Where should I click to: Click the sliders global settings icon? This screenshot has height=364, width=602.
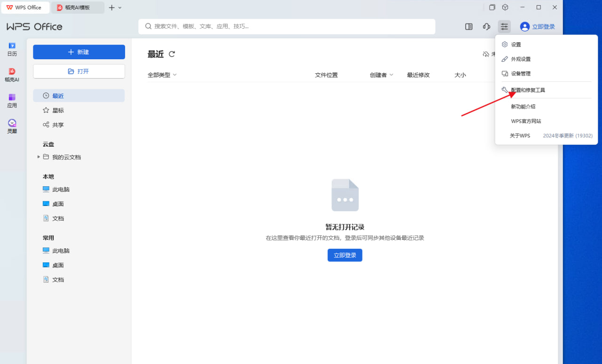tap(505, 27)
